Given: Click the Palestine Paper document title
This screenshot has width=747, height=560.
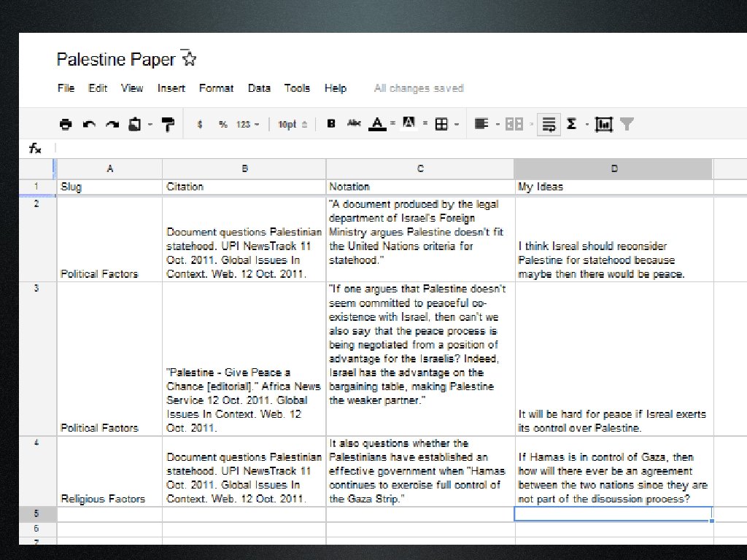Looking at the screenshot, I should (116, 60).
